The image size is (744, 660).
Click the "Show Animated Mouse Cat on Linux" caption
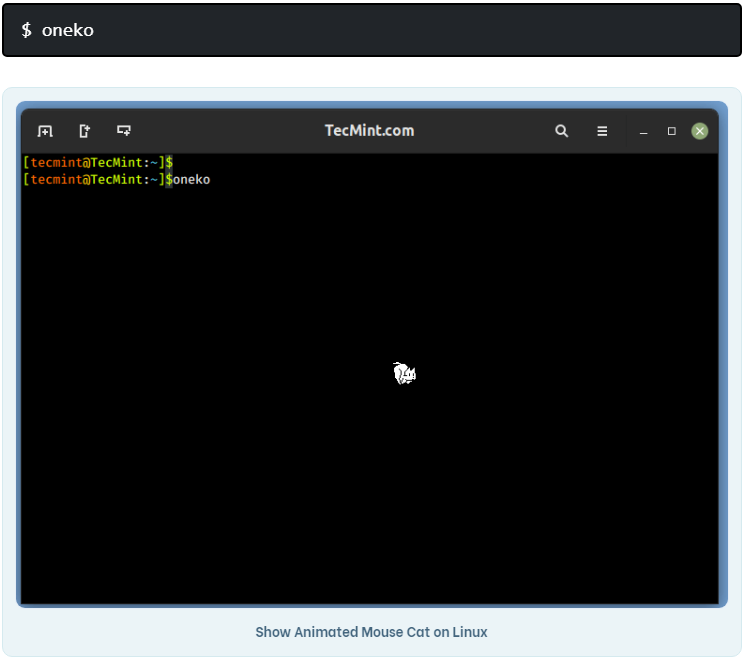pos(371,632)
